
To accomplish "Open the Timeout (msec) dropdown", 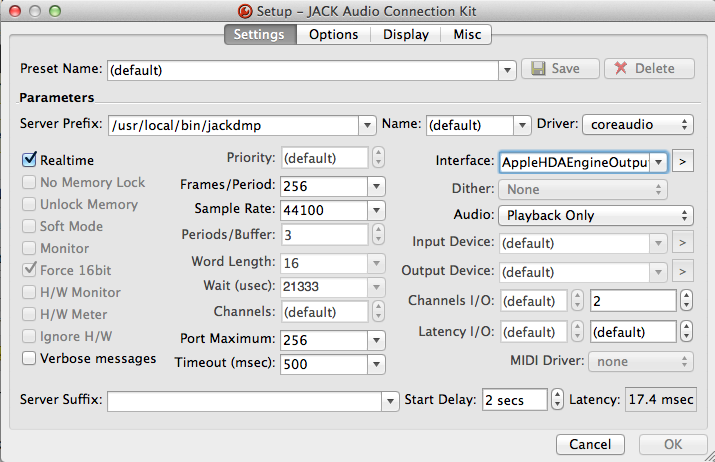I will coord(376,364).
